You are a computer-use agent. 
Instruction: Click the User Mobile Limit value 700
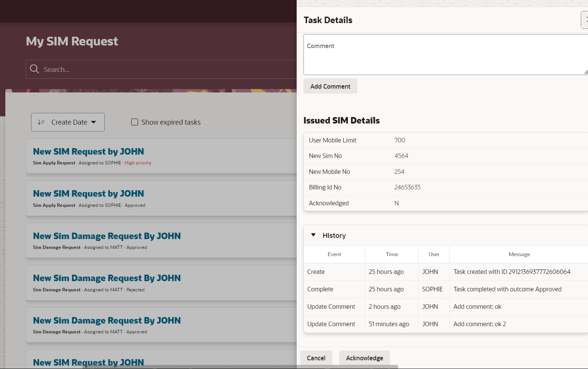tap(399, 140)
